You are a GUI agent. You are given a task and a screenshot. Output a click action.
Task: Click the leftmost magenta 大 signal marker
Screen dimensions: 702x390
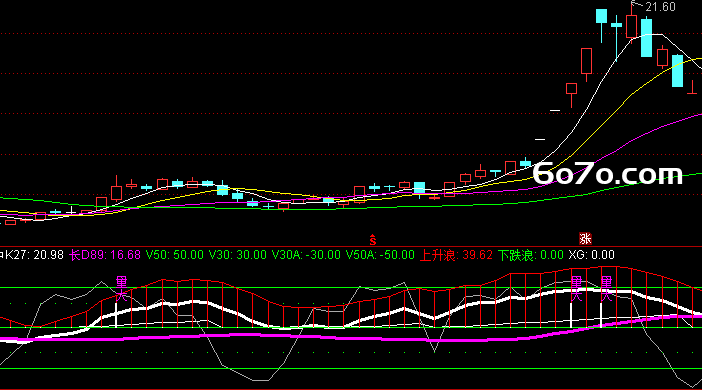click(x=121, y=289)
